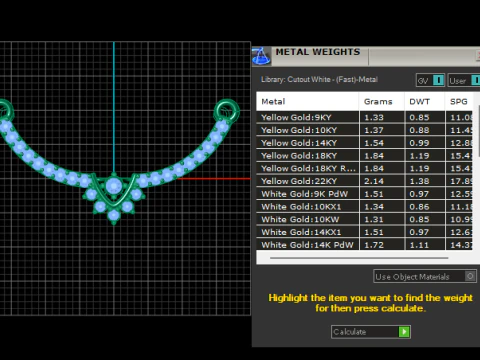Select White Gold:14KX1 row
The image size is (480, 360).
coord(364,232)
